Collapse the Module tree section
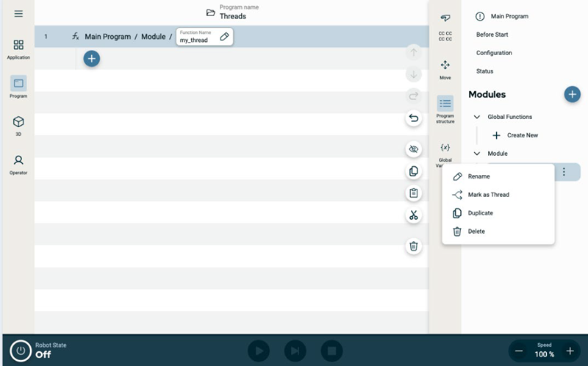Viewport: 588px width, 366px height. coord(477,154)
